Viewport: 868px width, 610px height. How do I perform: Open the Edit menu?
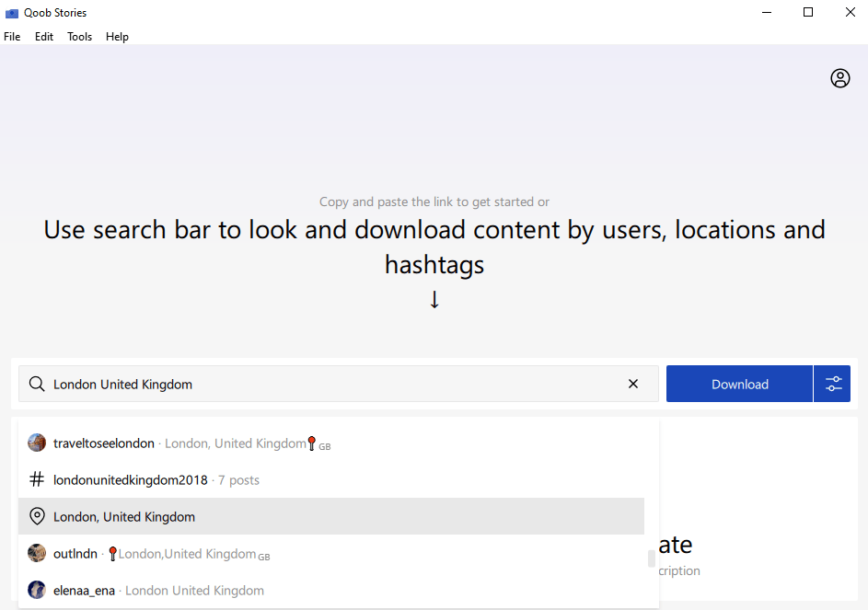(44, 37)
